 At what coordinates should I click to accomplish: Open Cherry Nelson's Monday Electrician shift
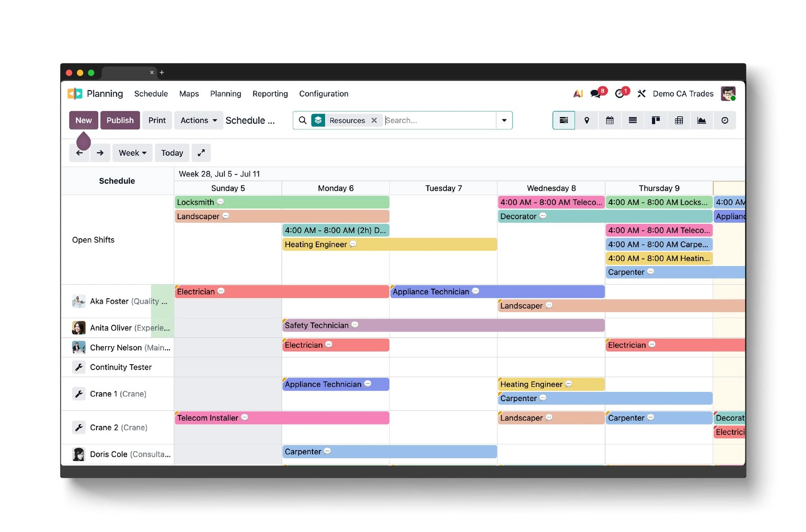click(x=336, y=345)
